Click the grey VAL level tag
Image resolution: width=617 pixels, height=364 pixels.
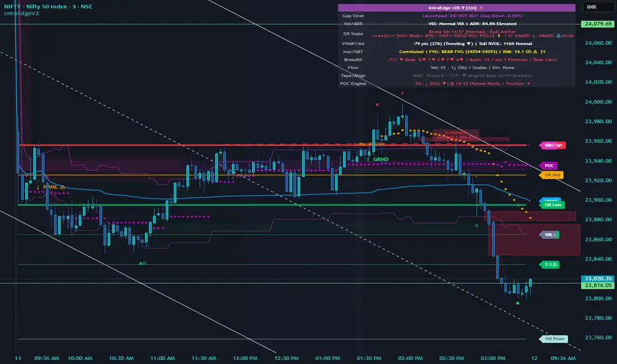549,234
